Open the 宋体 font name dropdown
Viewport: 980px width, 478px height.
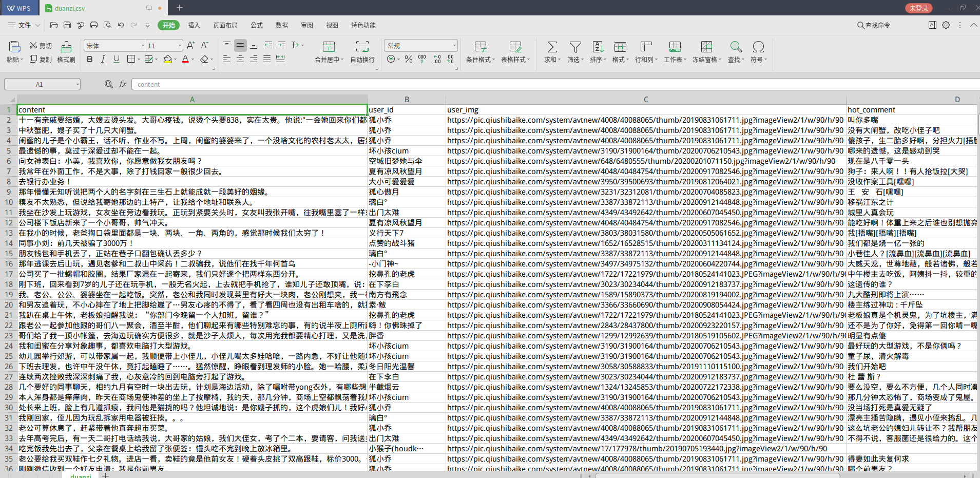(x=143, y=46)
